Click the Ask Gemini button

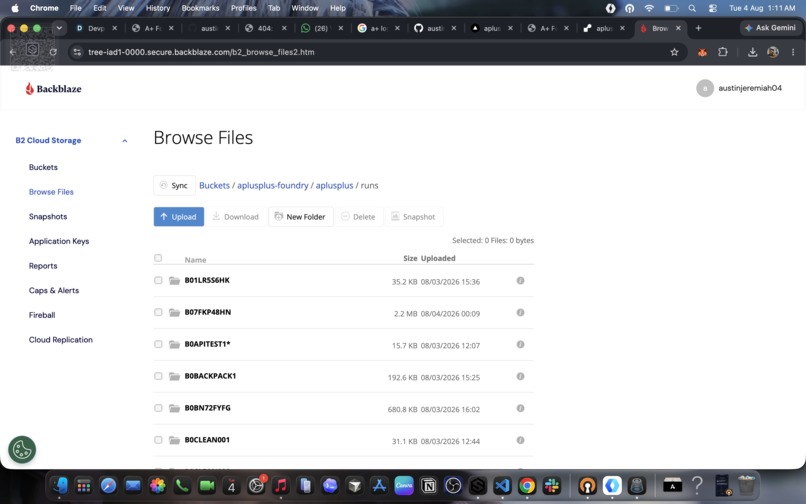[x=770, y=28]
